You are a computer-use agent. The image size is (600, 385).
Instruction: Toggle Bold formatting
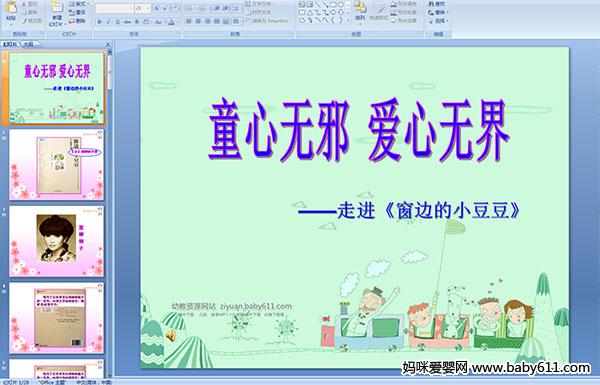99,22
